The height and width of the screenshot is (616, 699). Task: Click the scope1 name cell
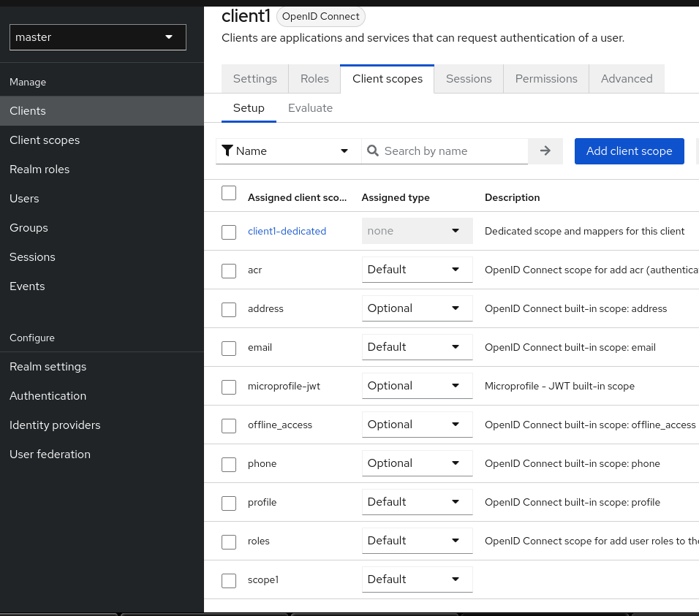coord(263,580)
